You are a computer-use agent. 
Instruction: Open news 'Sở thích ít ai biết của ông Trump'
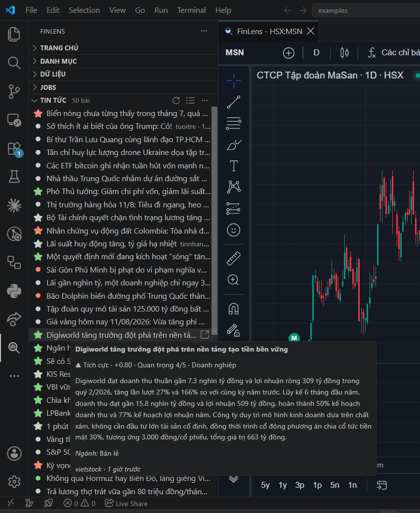tap(123, 126)
